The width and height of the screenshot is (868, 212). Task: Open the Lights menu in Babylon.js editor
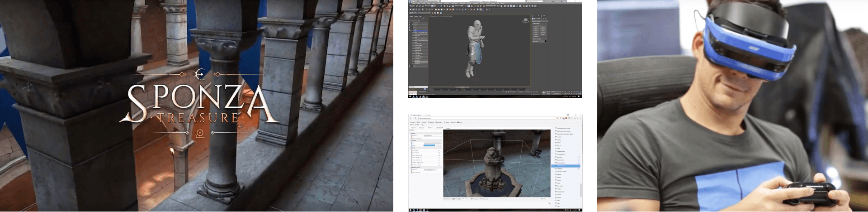coord(446,122)
